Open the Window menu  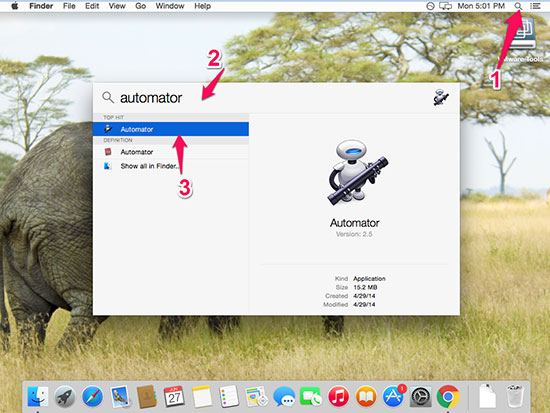tap(170, 6)
